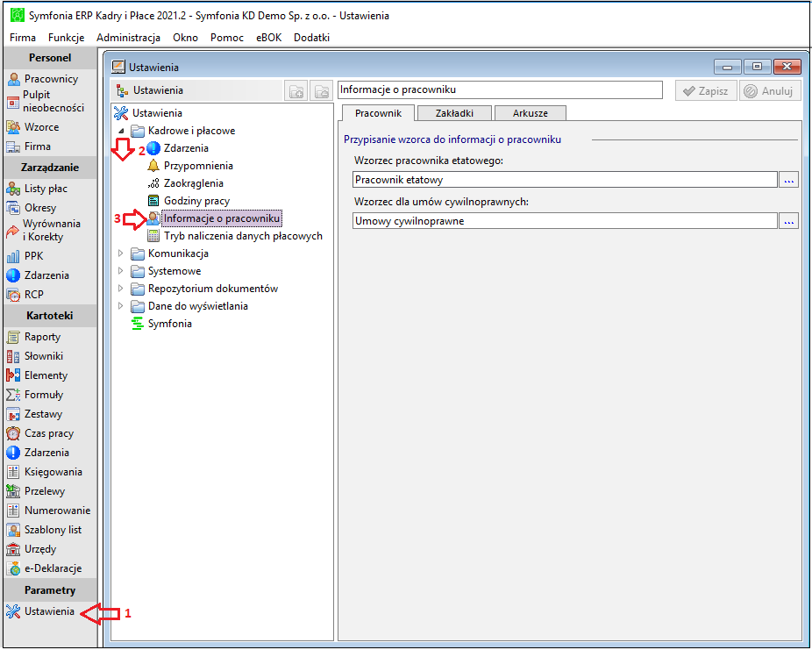
Task: Switch to the Pracownik tab
Action: tap(379, 113)
